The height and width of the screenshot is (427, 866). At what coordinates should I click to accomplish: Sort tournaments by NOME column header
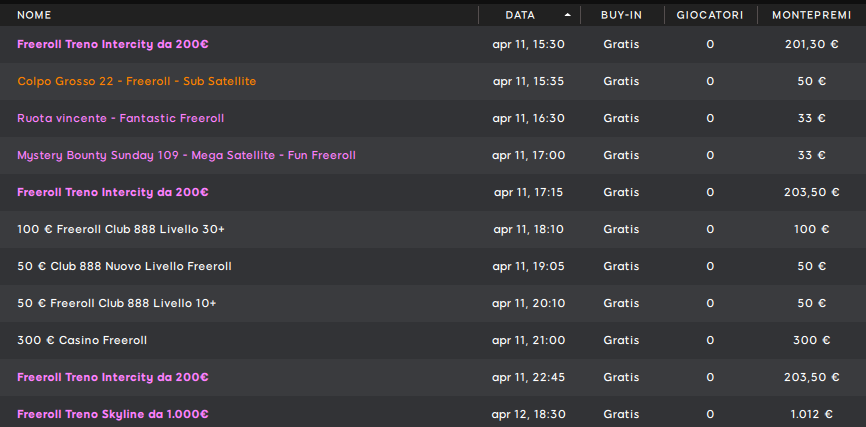tap(34, 15)
